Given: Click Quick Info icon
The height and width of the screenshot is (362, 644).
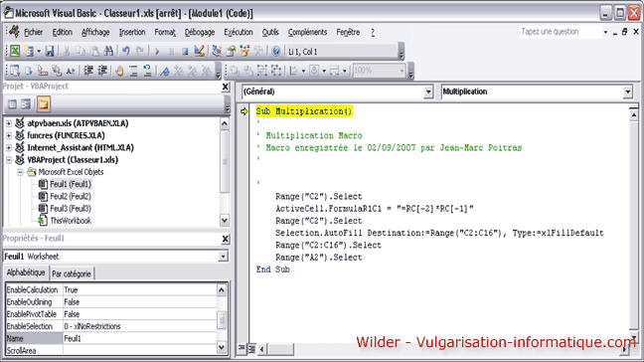Looking at the screenshot, I should 43,71.
